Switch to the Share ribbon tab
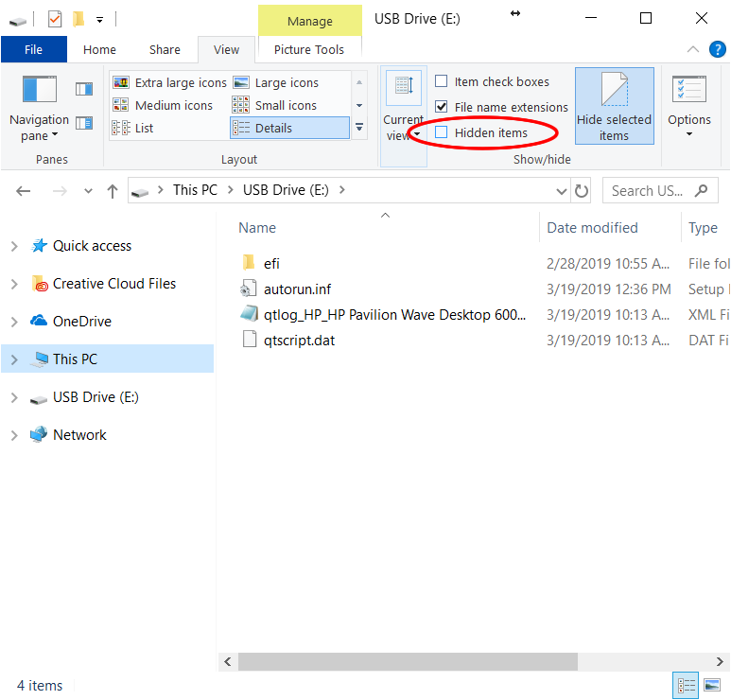Screen dimensions: 731x700 [165, 50]
